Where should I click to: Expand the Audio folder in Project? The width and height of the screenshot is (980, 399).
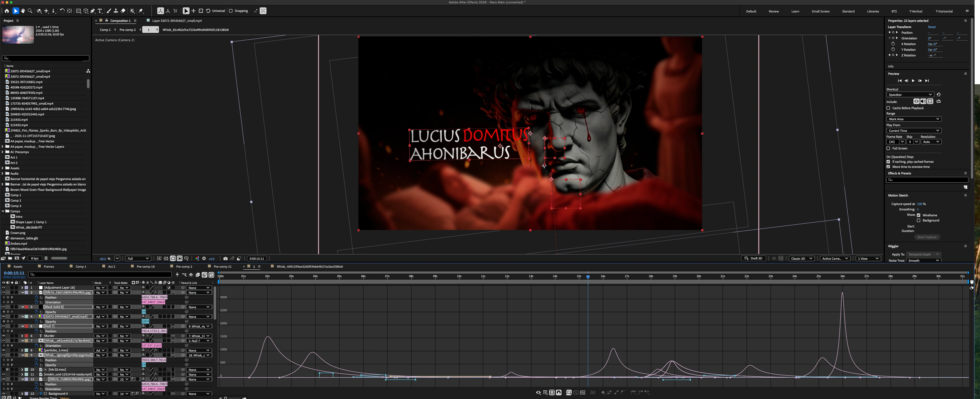click(x=3, y=174)
